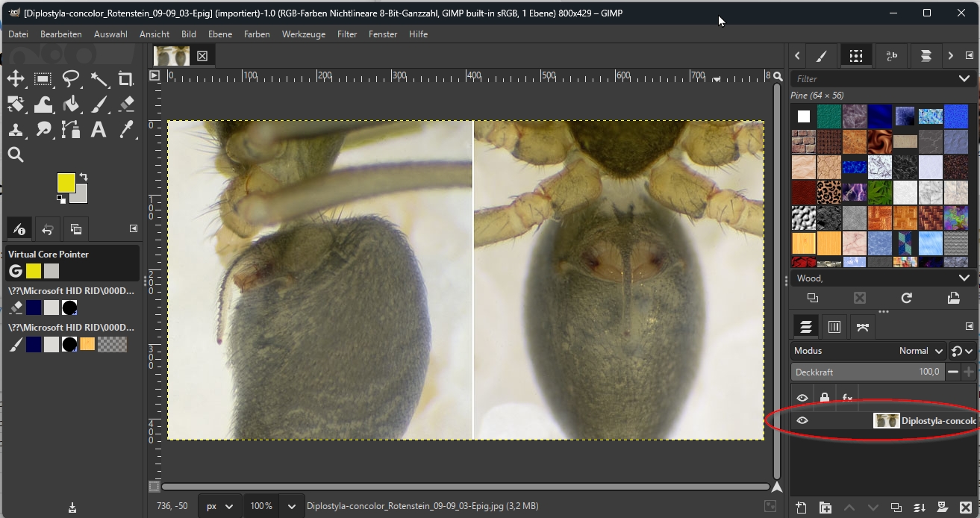The height and width of the screenshot is (518, 980).
Task: Choose the Text tool
Action: pyautogui.click(x=98, y=130)
